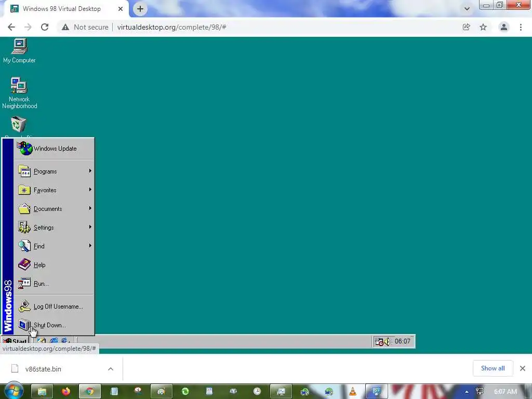Choose Run... in the Start menu

(54, 283)
